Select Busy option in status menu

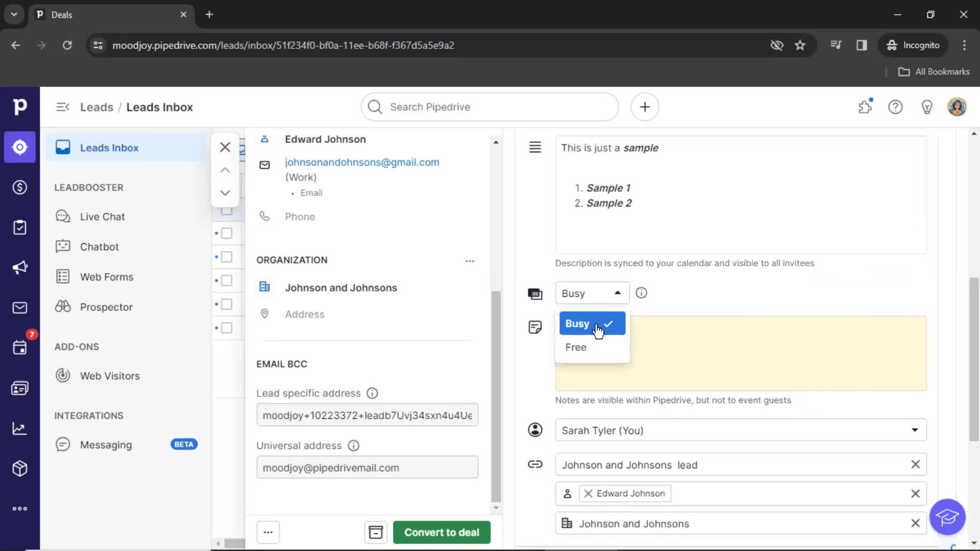click(592, 323)
